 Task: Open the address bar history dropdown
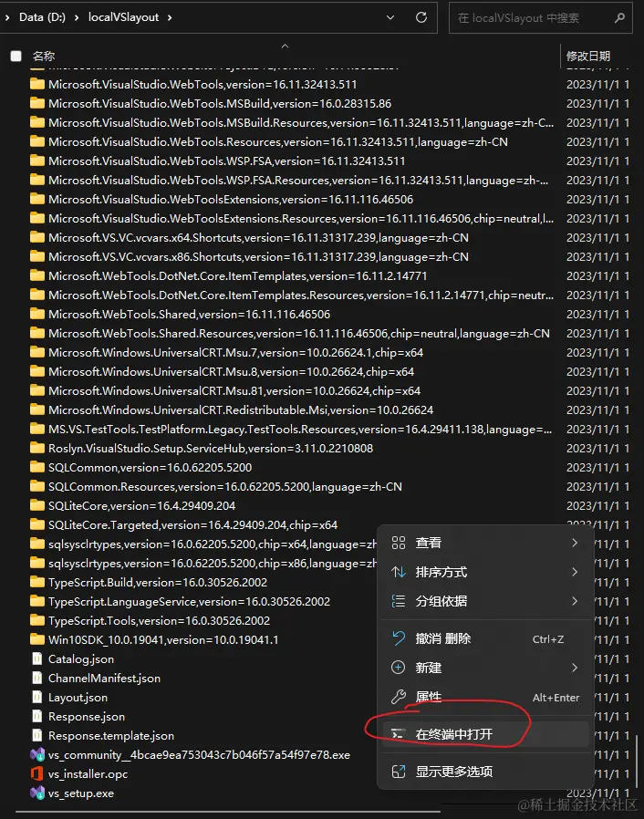[x=390, y=17]
